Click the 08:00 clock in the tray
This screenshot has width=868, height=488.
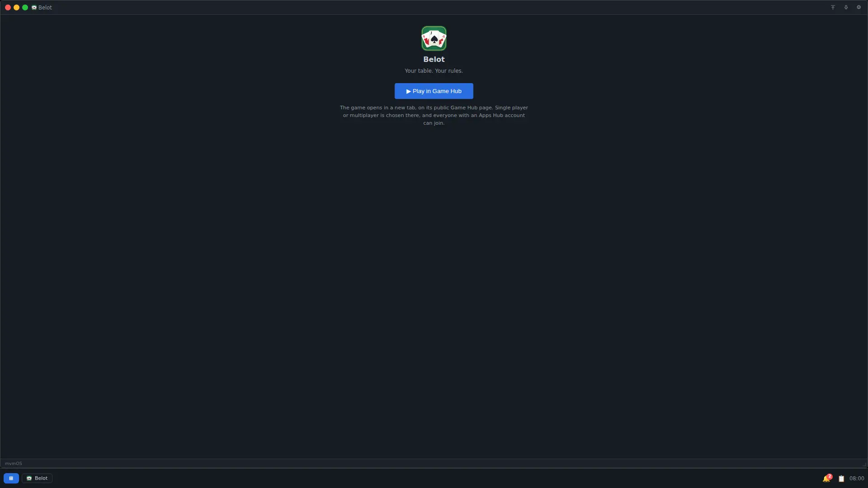click(x=857, y=478)
